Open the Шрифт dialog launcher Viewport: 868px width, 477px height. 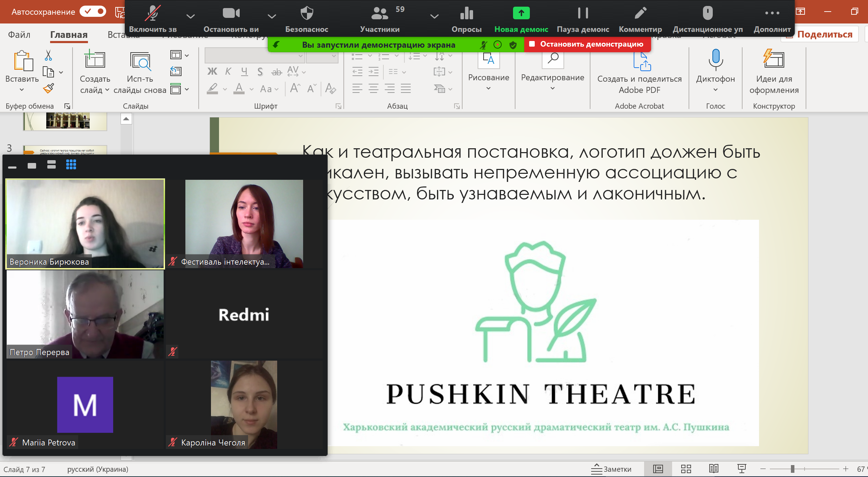[338, 106]
